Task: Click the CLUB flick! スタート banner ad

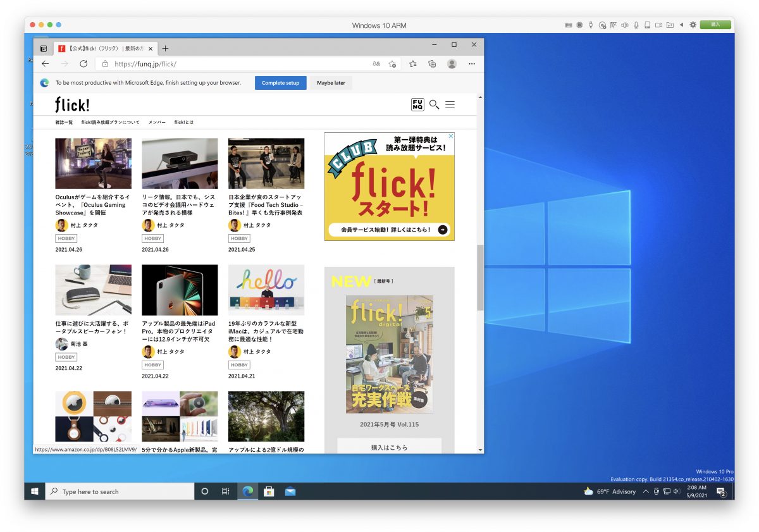Action: (x=389, y=187)
